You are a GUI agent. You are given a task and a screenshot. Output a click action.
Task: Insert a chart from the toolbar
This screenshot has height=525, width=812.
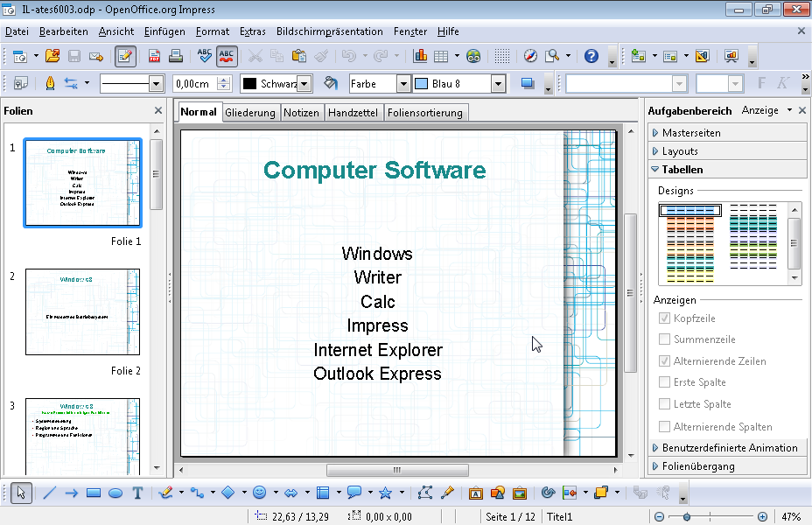420,56
